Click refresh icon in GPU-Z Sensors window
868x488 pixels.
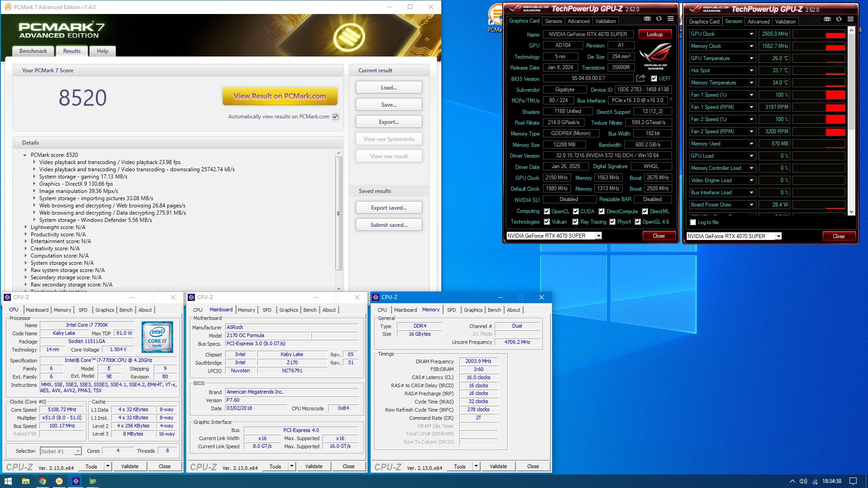[x=839, y=19]
